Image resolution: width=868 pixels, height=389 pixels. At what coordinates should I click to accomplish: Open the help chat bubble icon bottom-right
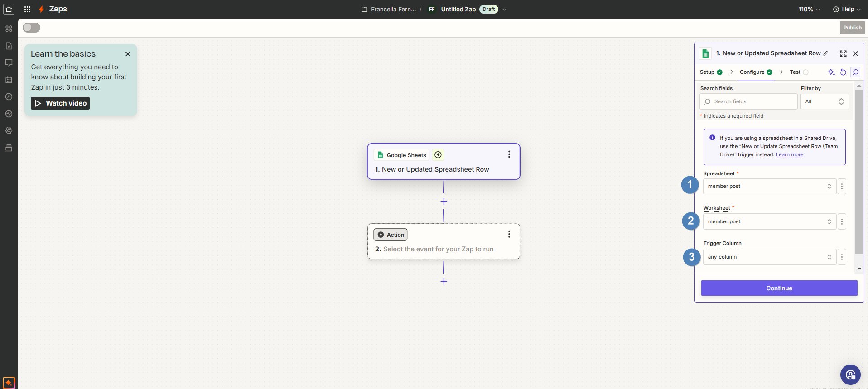tap(850, 375)
